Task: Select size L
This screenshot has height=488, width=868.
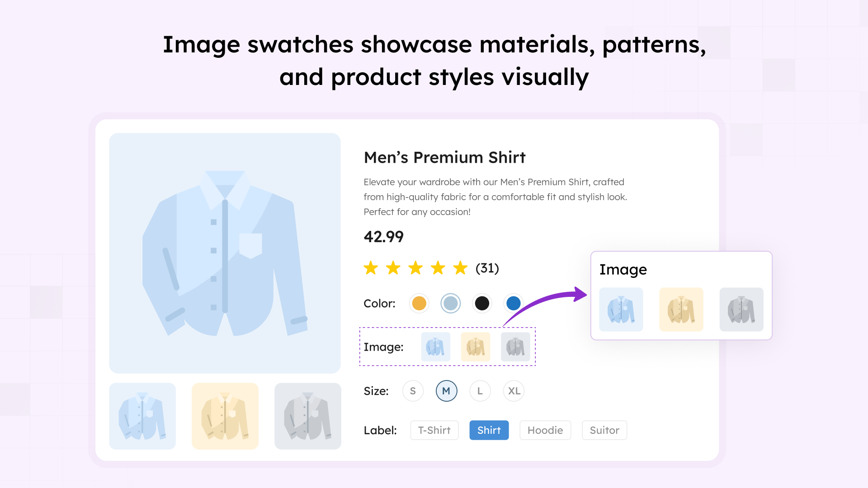Action: [x=480, y=391]
